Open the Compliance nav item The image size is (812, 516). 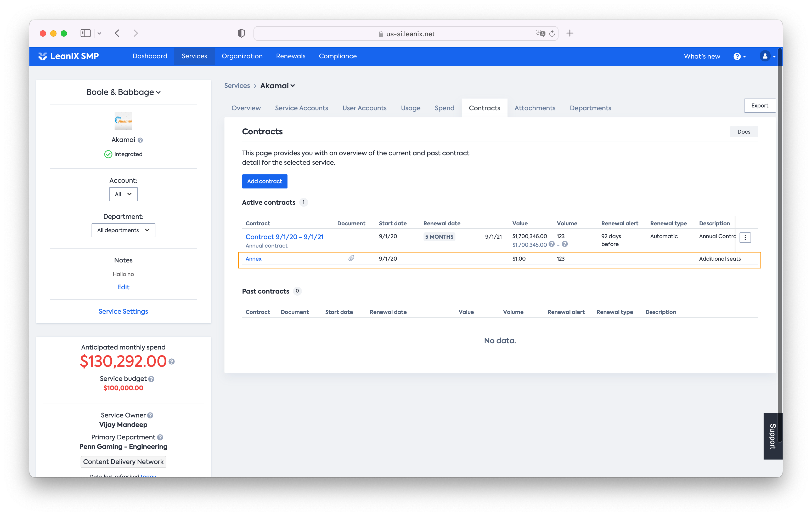point(337,56)
